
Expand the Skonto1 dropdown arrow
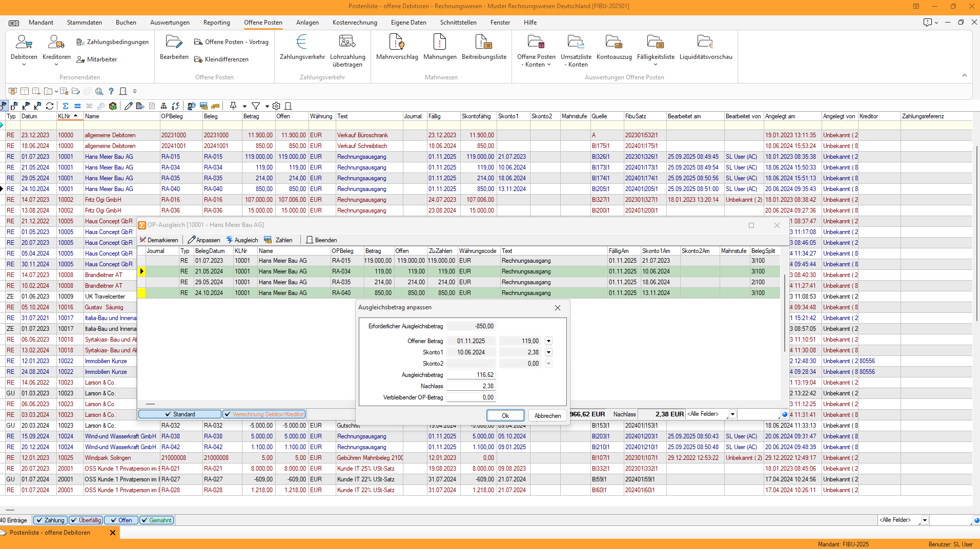[548, 352]
